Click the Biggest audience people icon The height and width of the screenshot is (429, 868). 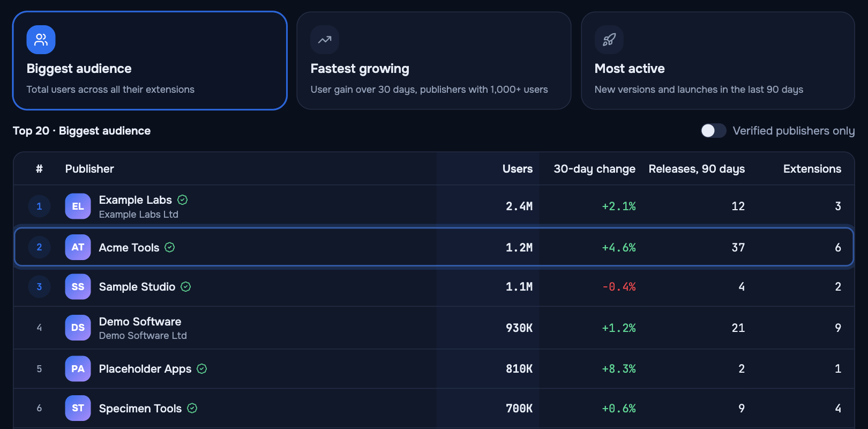(41, 40)
